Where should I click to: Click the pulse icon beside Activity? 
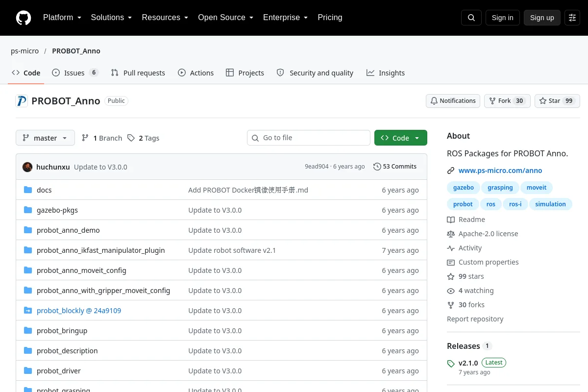tap(451, 248)
